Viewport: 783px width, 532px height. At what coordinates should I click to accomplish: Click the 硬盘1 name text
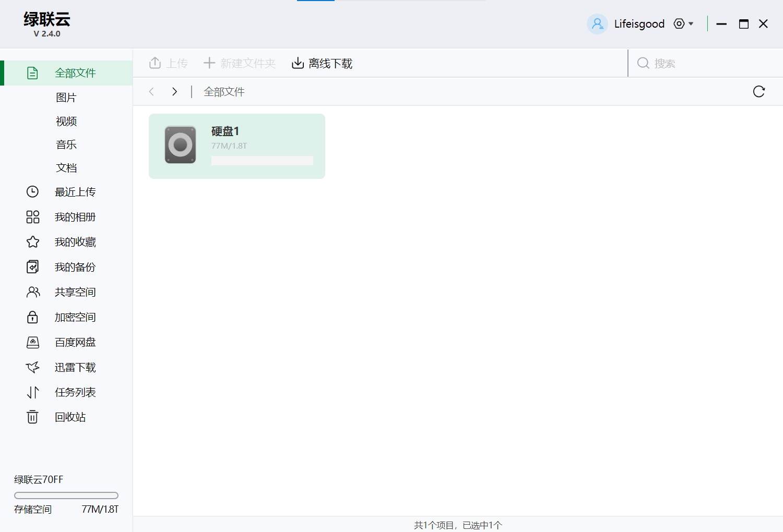225,131
